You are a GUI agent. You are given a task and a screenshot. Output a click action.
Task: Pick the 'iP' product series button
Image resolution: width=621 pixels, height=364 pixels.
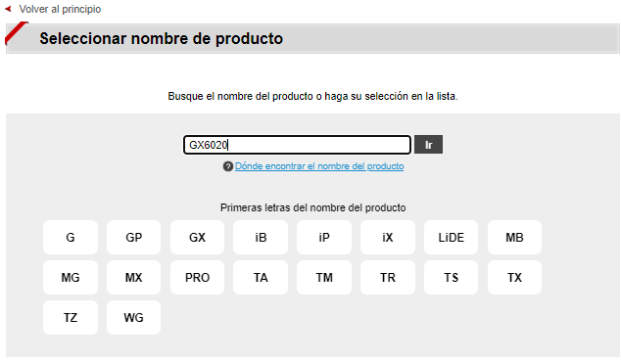click(324, 238)
